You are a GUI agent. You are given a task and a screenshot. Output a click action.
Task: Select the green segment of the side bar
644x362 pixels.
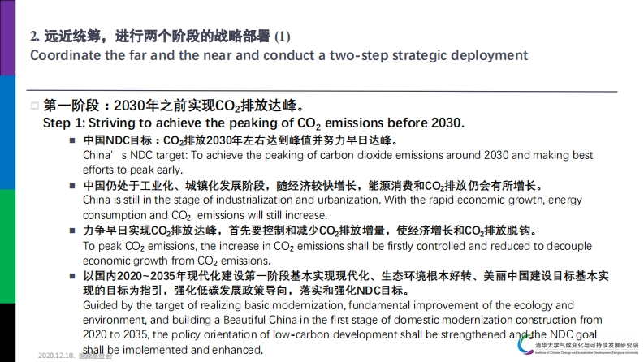(7, 246)
